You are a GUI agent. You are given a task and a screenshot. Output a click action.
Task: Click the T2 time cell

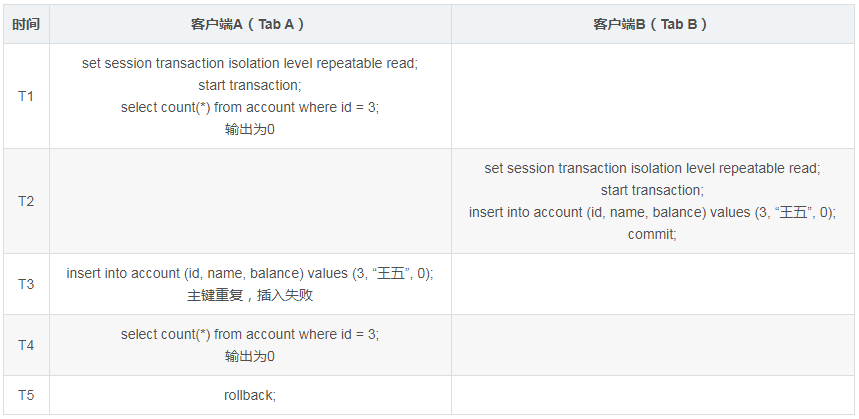26,201
